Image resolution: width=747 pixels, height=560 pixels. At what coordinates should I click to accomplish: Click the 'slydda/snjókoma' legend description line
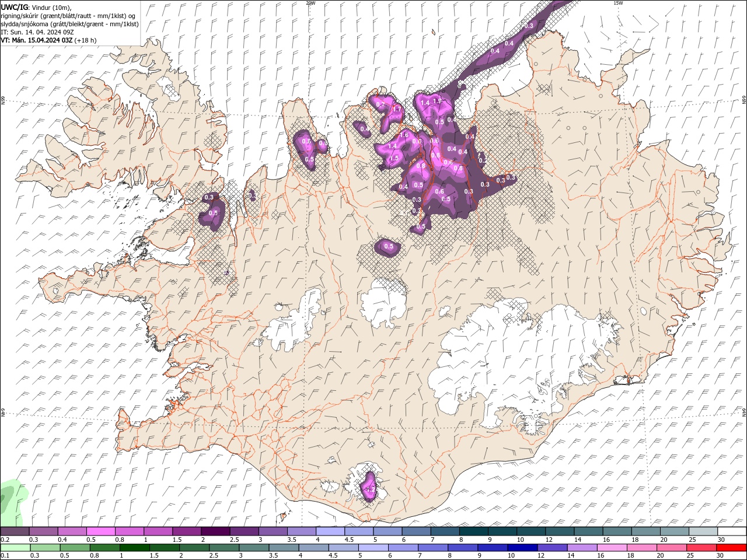point(69,24)
